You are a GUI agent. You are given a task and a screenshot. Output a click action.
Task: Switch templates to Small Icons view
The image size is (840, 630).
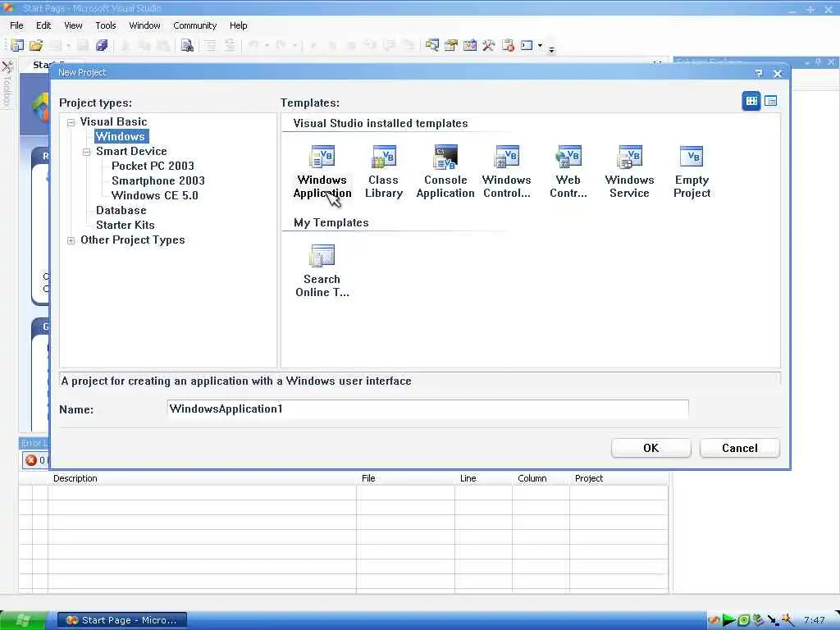771,101
